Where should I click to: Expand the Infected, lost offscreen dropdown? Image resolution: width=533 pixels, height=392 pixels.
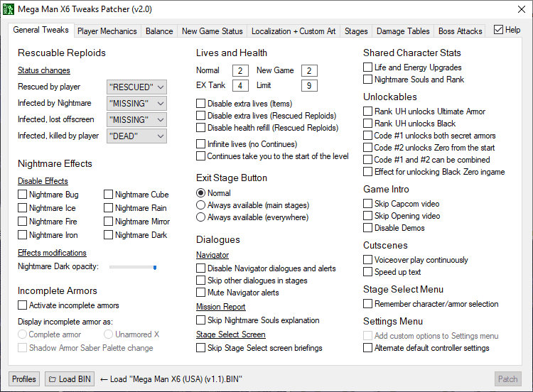pyautogui.click(x=136, y=120)
